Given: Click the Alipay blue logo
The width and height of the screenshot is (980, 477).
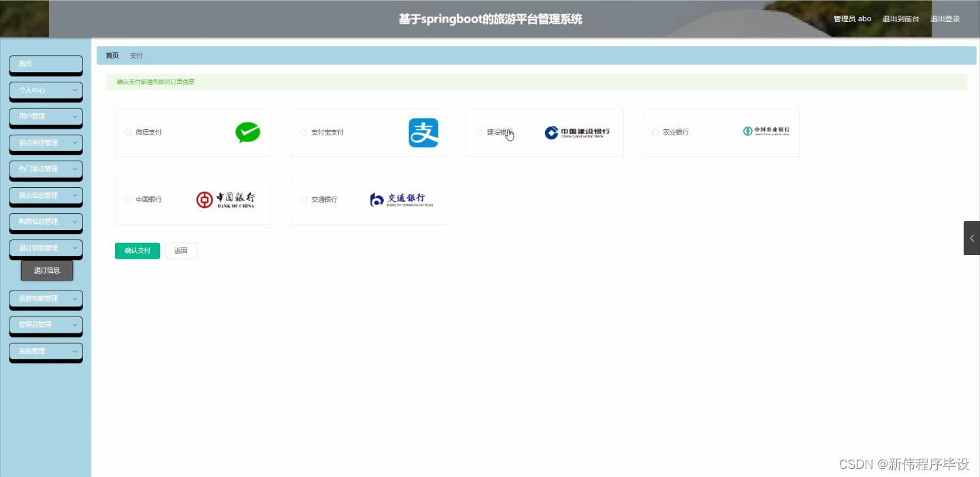Looking at the screenshot, I should pyautogui.click(x=423, y=132).
